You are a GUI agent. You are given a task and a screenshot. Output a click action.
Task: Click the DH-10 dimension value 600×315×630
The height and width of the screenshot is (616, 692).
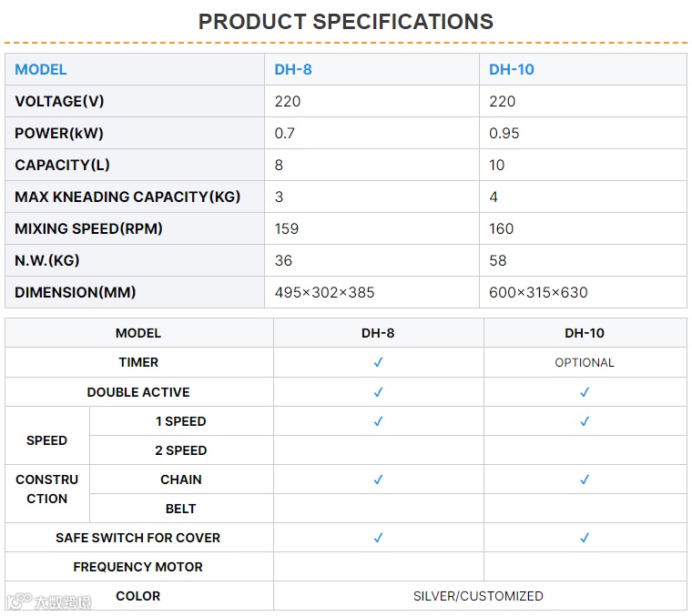(538, 292)
